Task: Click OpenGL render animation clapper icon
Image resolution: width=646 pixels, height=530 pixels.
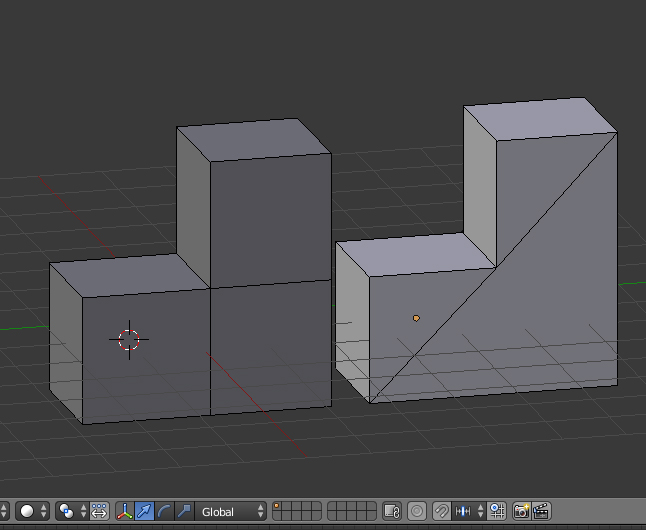Action: click(541, 511)
